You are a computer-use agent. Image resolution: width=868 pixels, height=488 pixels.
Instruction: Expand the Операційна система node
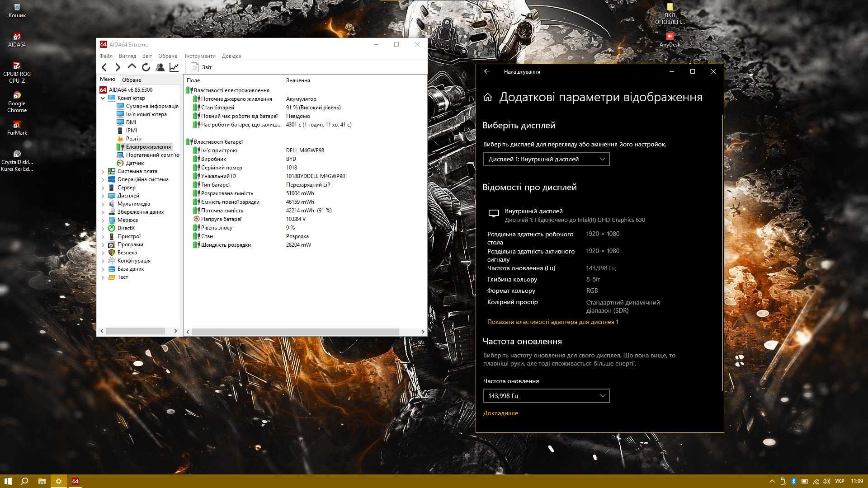click(x=103, y=180)
